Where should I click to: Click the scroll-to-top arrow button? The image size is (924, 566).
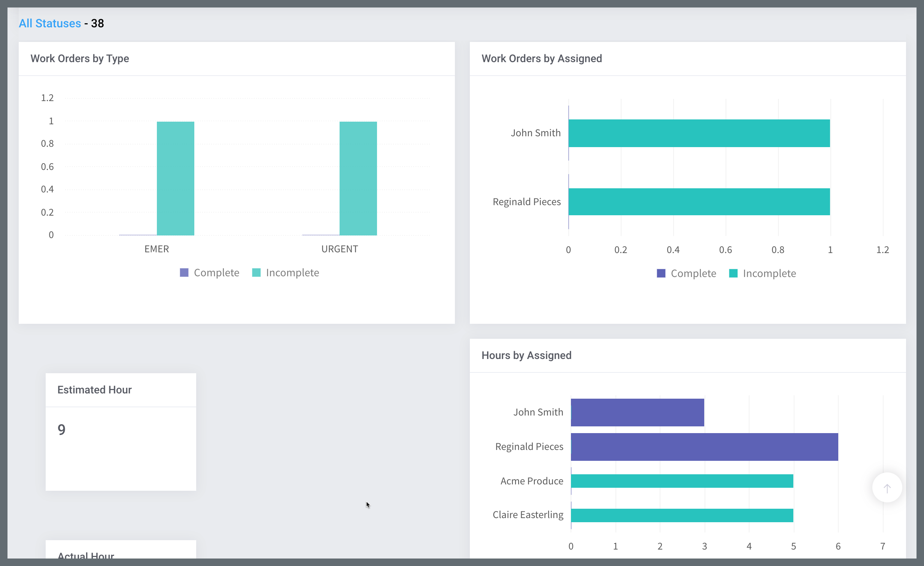click(887, 488)
